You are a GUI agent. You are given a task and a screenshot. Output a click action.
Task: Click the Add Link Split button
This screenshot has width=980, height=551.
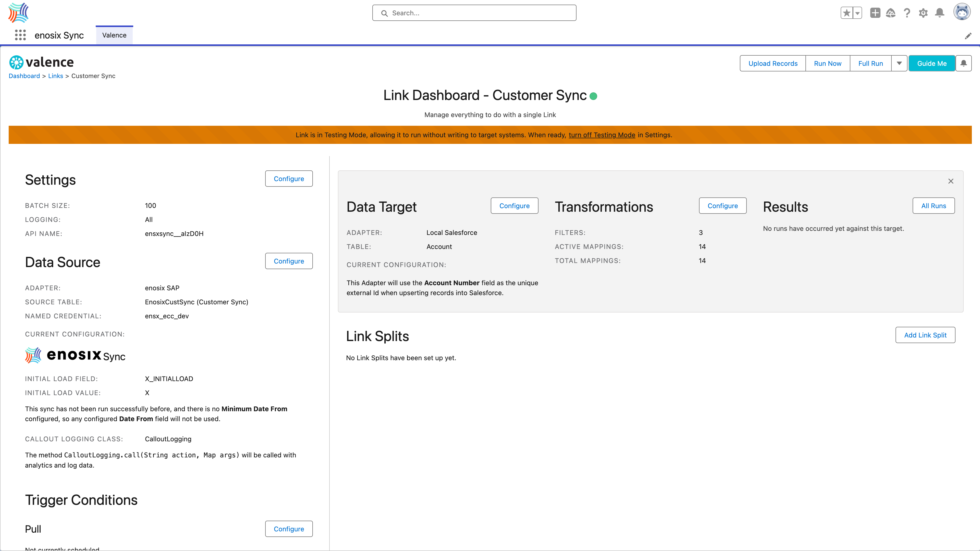925,335
